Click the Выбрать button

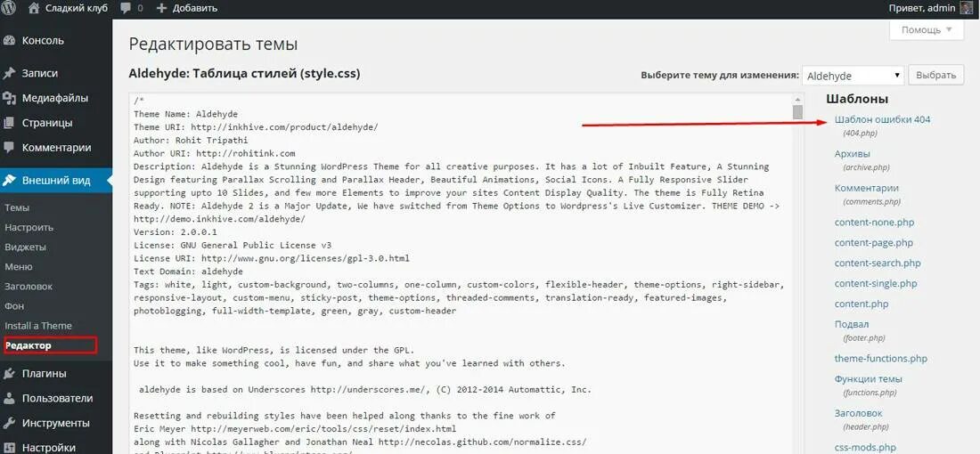(935, 75)
